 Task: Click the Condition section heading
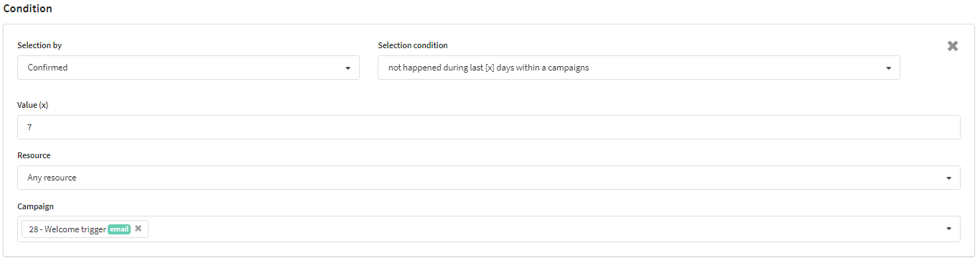[28, 9]
